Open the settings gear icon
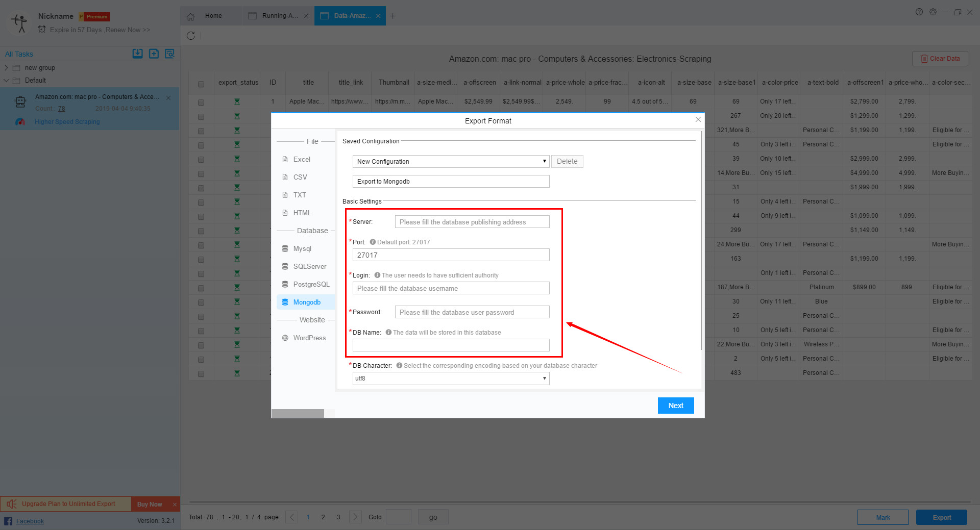 (933, 12)
